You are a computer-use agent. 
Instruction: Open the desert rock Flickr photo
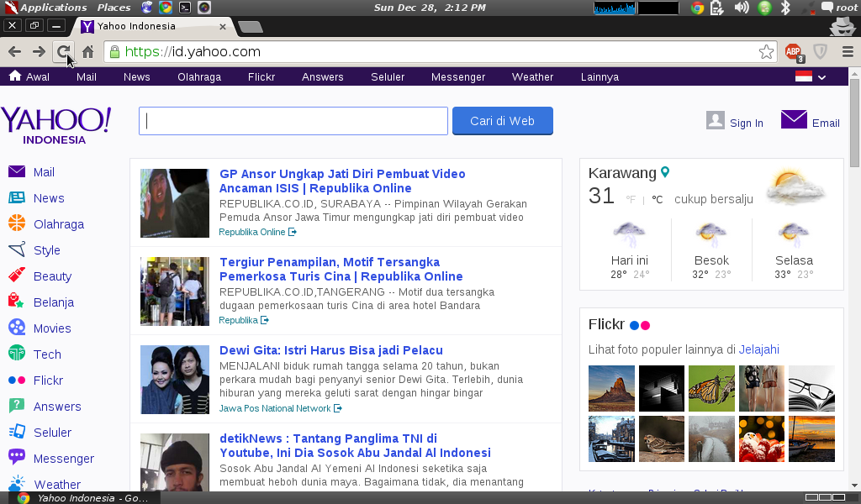(x=612, y=388)
